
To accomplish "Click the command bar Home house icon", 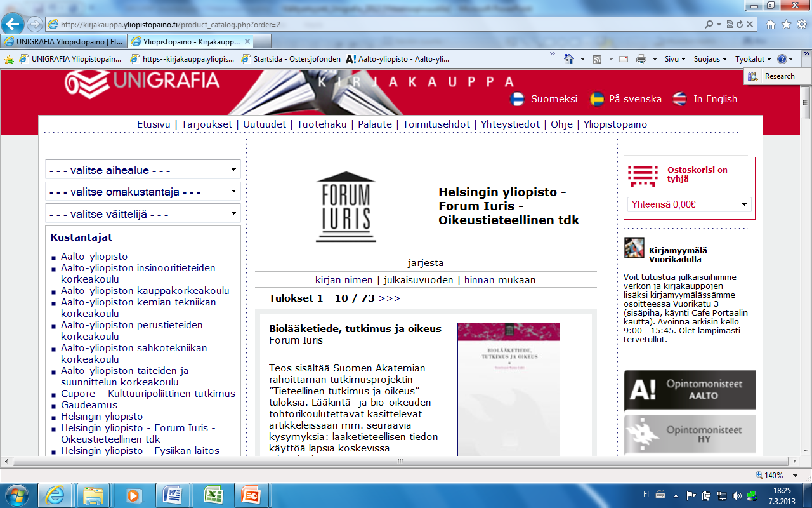I will click(570, 59).
